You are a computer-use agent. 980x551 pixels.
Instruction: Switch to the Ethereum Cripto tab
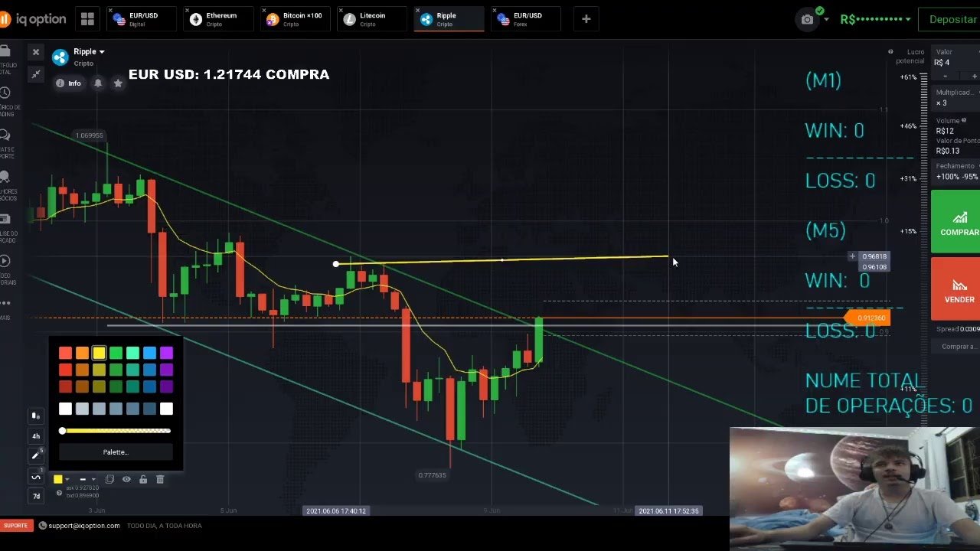pos(218,19)
